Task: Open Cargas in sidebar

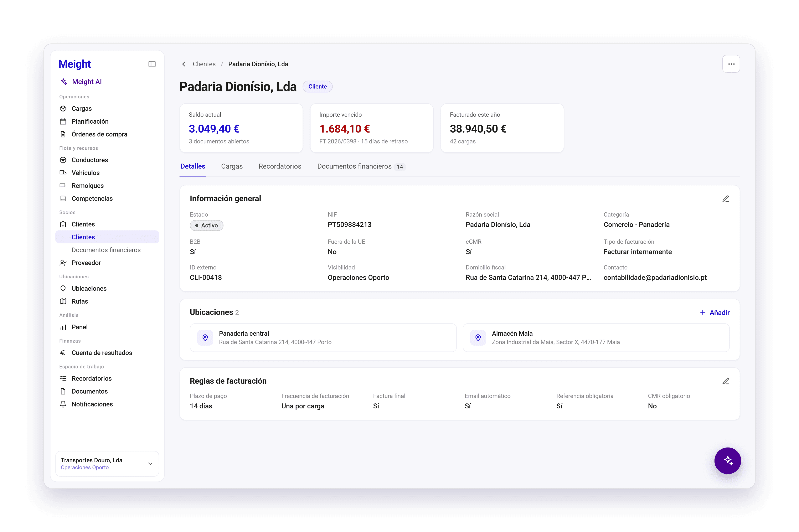Action: point(107,109)
